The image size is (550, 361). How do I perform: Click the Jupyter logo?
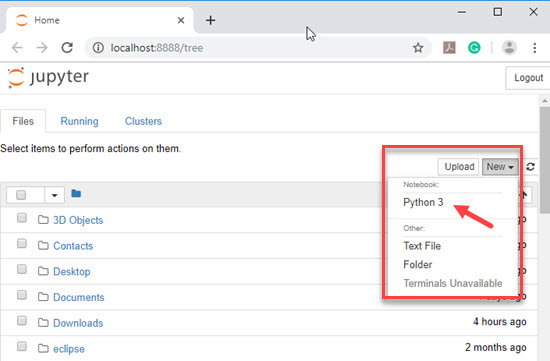48,77
